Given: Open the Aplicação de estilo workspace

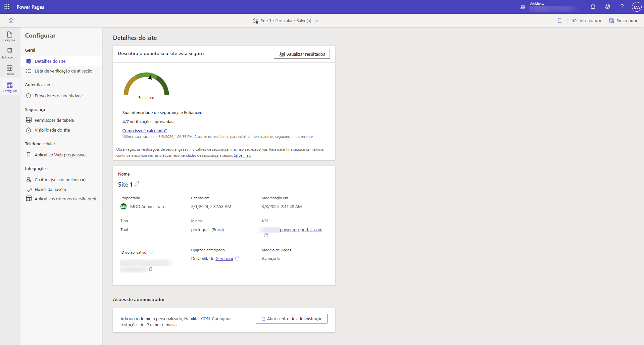Looking at the screenshot, I should [x=10, y=53].
